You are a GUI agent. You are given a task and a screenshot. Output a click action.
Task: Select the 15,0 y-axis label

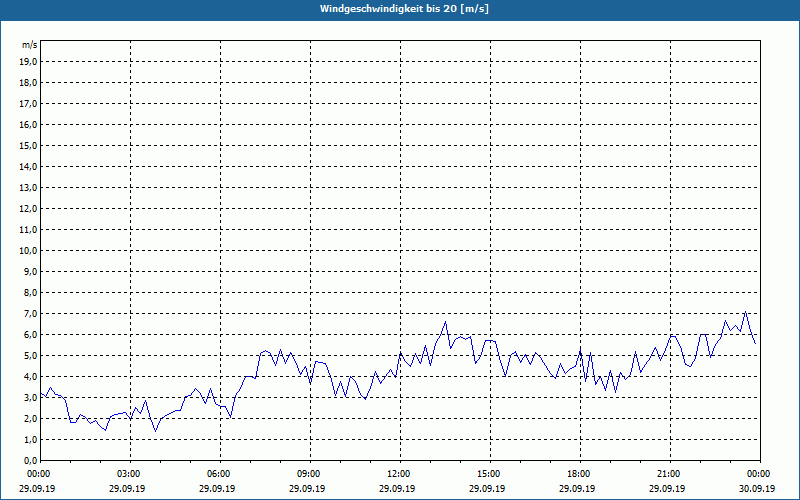(x=29, y=145)
